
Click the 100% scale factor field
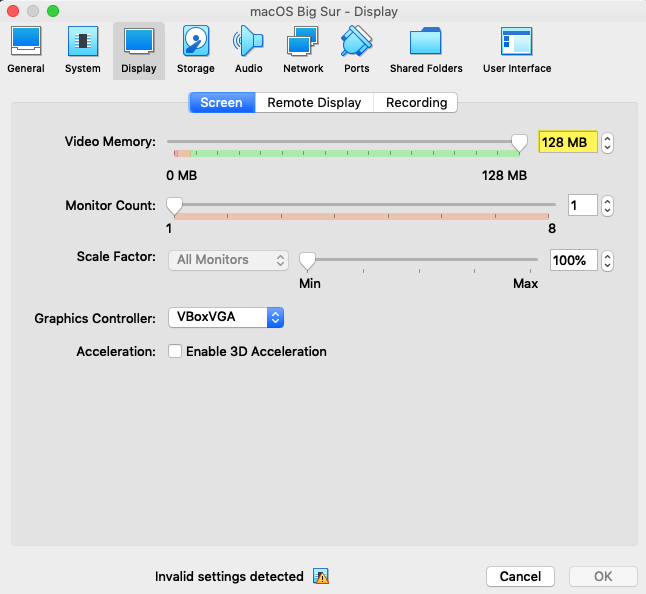(573, 260)
